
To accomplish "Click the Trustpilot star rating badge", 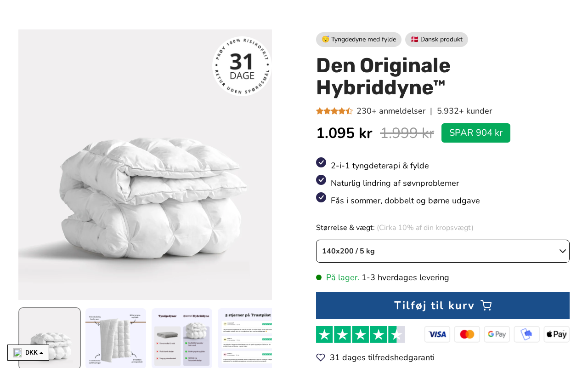I will (x=360, y=334).
